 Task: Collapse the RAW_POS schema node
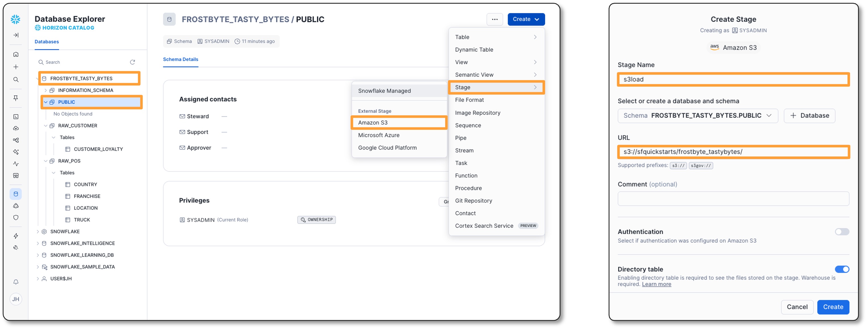pyautogui.click(x=45, y=161)
